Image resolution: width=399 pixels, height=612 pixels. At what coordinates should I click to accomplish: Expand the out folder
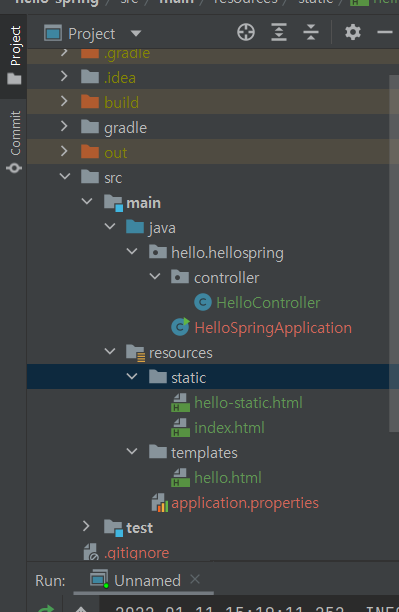coord(64,151)
